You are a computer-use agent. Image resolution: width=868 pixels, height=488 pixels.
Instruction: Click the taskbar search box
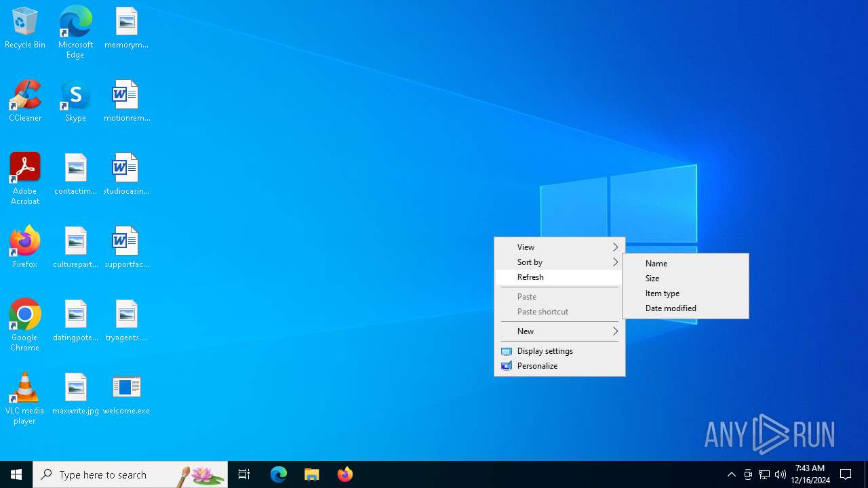point(130,474)
